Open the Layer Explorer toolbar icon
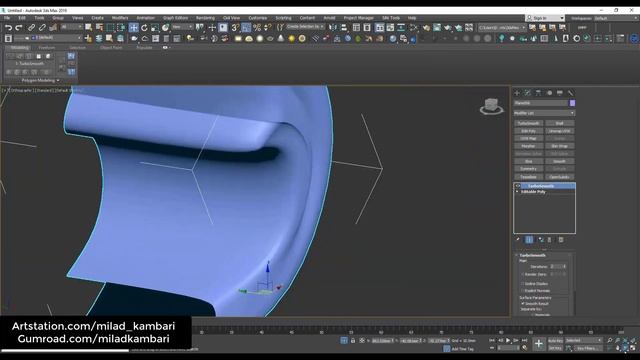Image resolution: width=640 pixels, height=360 pixels. 367,28
